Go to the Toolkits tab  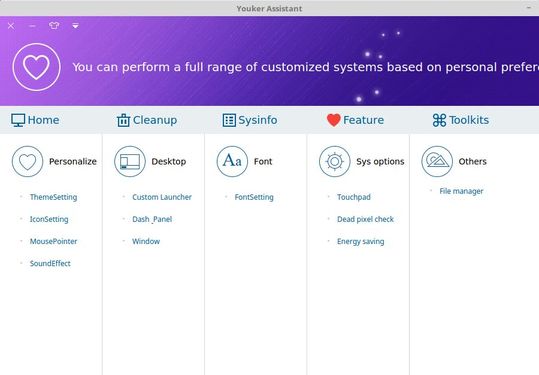click(x=461, y=120)
